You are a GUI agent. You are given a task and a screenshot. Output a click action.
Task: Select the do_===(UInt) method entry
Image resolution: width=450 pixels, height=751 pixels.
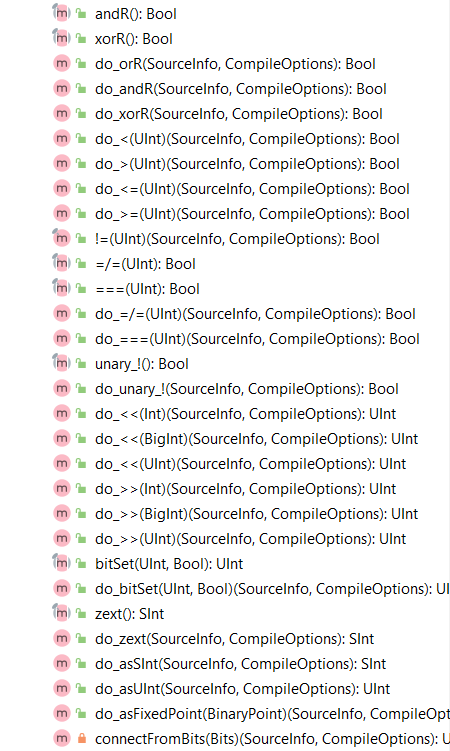click(x=257, y=339)
